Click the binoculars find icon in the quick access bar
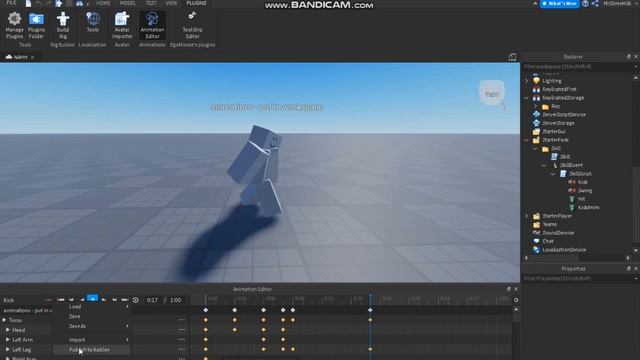This screenshot has width=640, height=360. (x=79, y=3)
